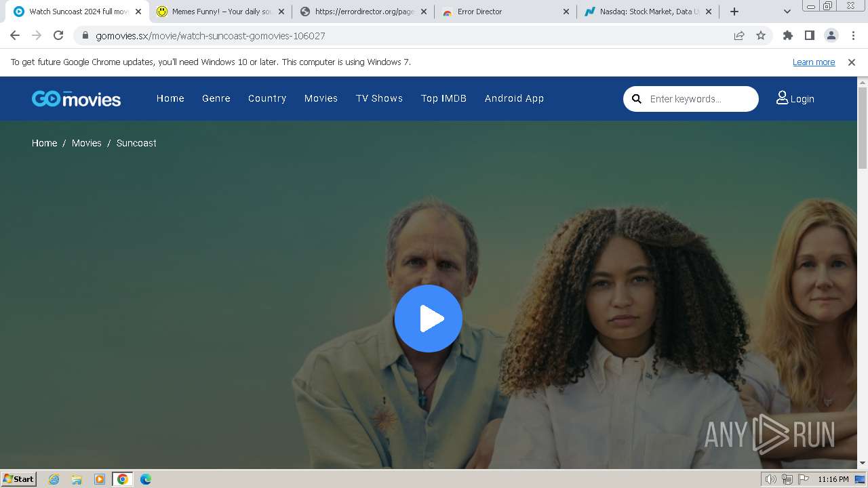Close the Error Director tab
The width and height of the screenshot is (868, 488).
click(x=566, y=12)
